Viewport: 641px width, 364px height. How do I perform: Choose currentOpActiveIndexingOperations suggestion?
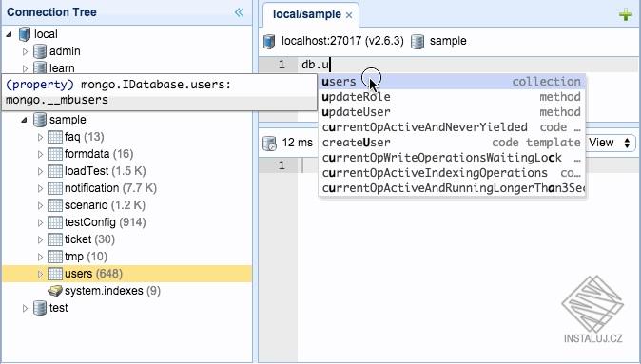pos(452,173)
